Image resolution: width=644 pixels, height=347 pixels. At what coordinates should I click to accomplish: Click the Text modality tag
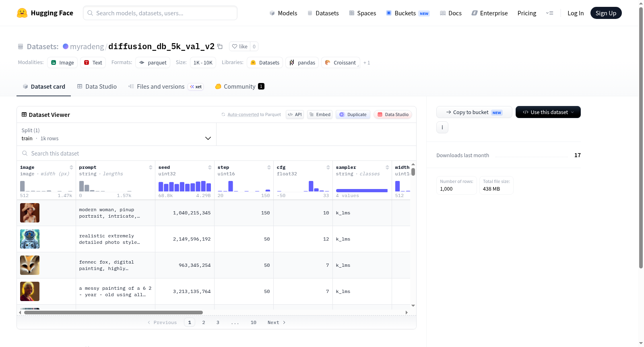click(x=93, y=62)
